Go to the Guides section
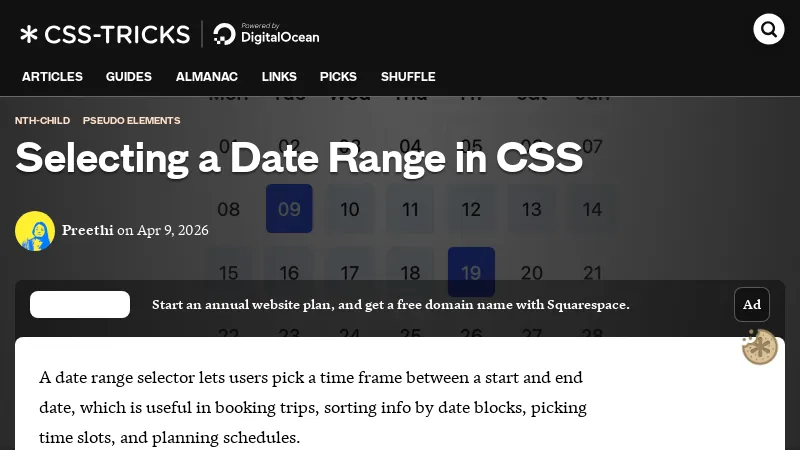The image size is (800, 450). 129,77
